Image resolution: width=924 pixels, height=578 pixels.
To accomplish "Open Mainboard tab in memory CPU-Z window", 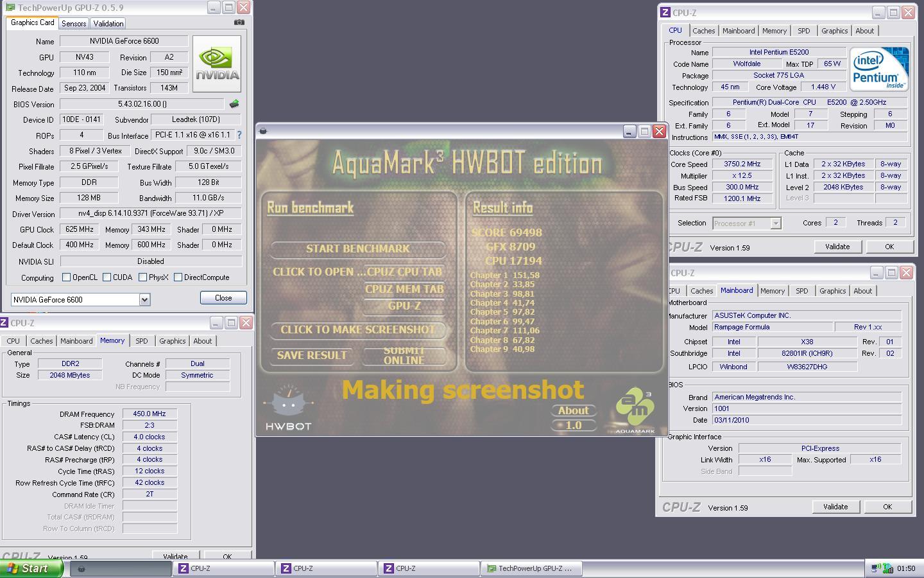I will 76,341.
